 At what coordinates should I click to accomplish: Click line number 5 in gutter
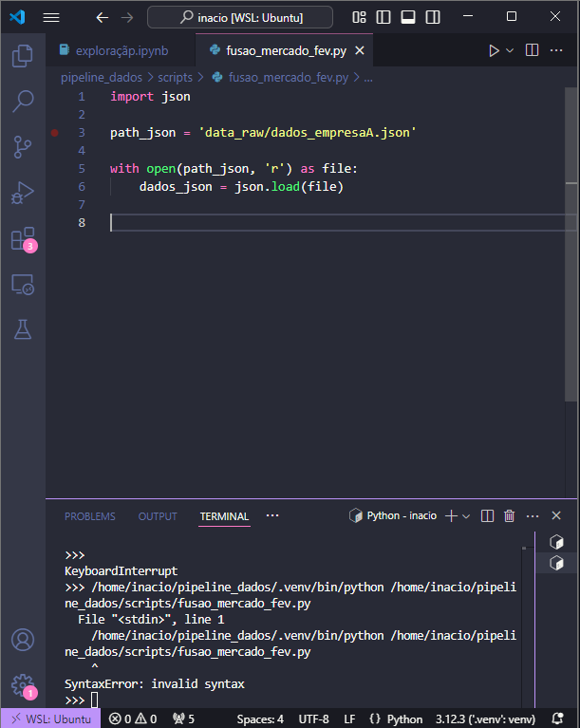(82, 169)
